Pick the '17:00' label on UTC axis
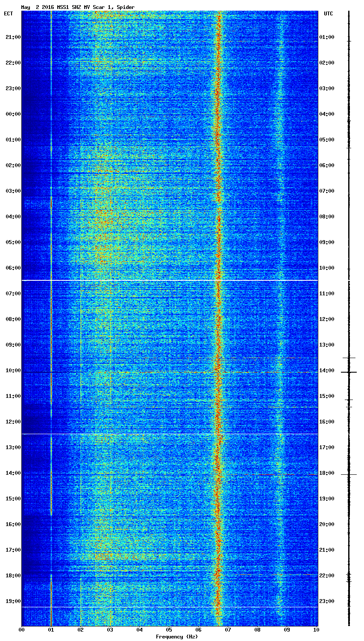Screen dimensions: 364x641 pyautogui.click(x=327, y=447)
